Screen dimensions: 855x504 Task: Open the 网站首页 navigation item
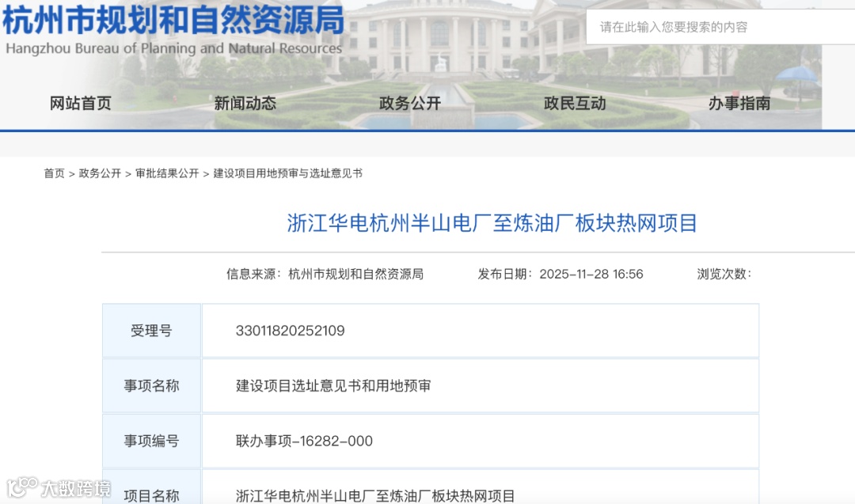point(81,103)
